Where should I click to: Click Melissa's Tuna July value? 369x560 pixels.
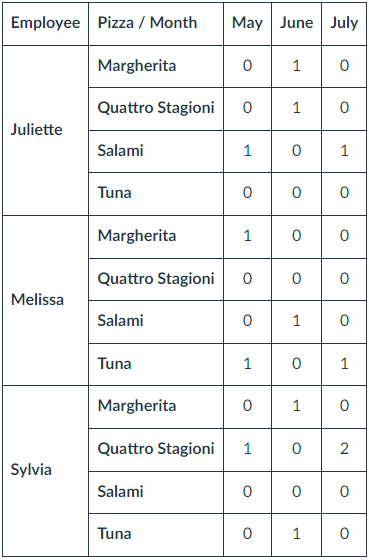click(x=344, y=364)
